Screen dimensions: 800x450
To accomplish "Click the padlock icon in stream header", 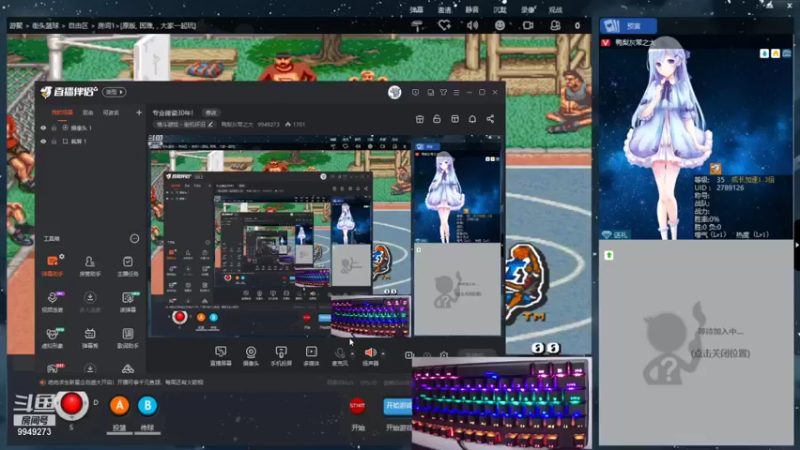I will coord(437,119).
